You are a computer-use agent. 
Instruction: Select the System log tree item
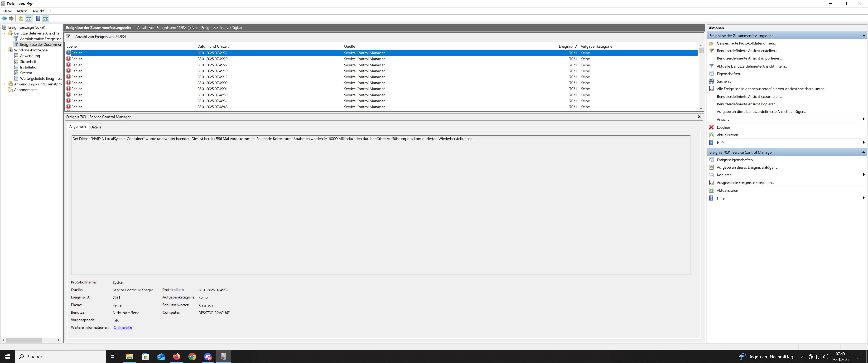(x=26, y=73)
